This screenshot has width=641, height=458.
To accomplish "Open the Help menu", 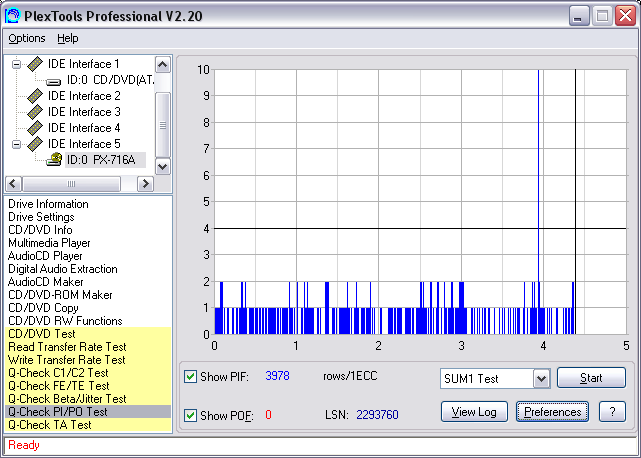I will coord(68,38).
